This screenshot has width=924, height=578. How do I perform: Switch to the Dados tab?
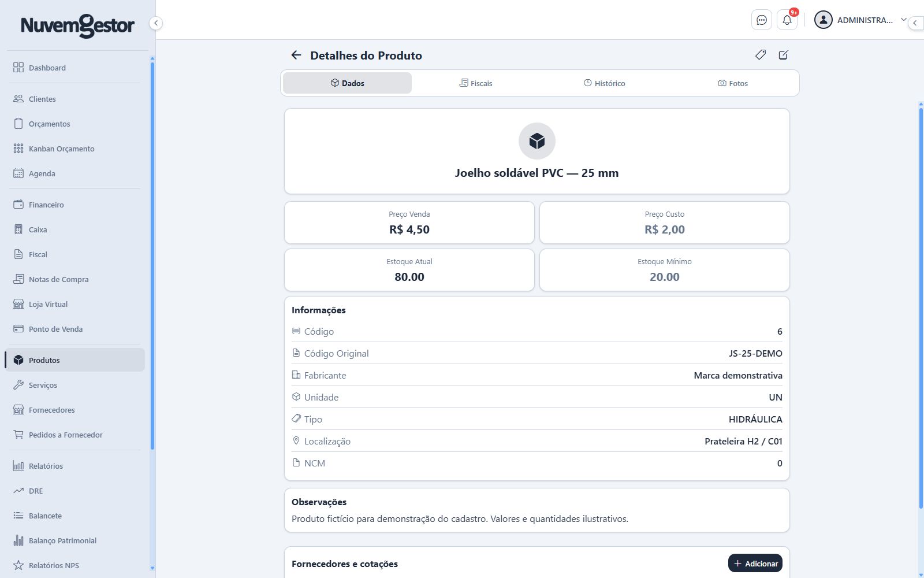click(347, 83)
